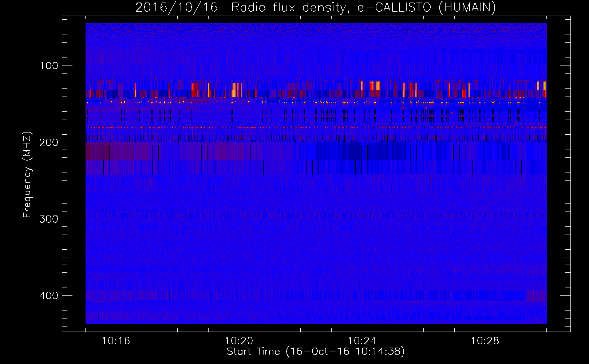589x364 pixels.
Task: Click the 10:20 time tick label
Action: tap(239, 341)
